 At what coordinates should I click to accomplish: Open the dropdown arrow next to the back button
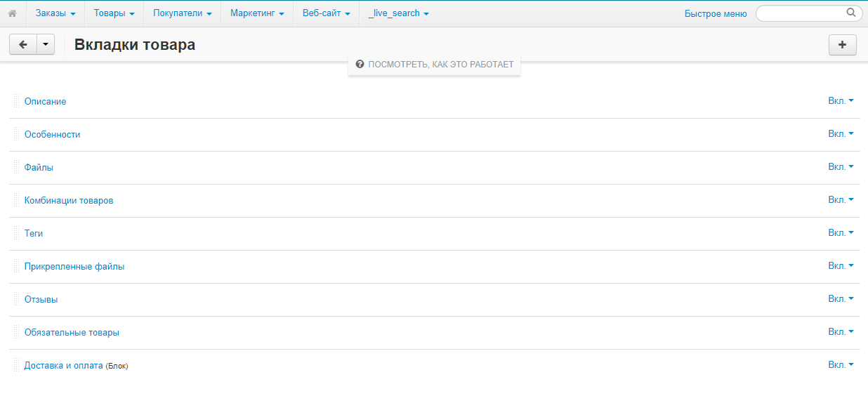click(45, 44)
